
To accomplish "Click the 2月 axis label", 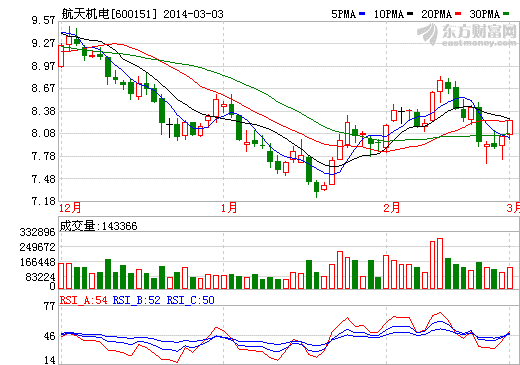I will point(392,208).
